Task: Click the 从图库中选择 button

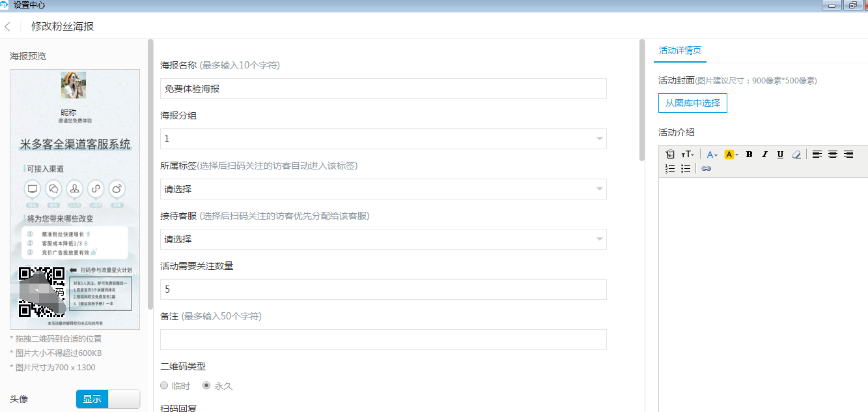Action: (692, 103)
